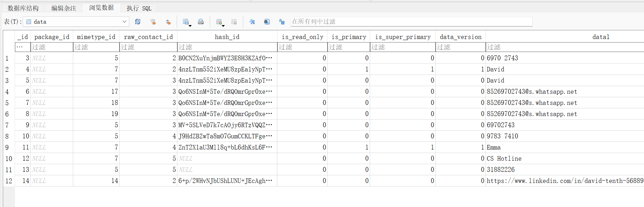Select the linkedin.com URL cell
This screenshot has height=207, width=644.
[x=565, y=181]
